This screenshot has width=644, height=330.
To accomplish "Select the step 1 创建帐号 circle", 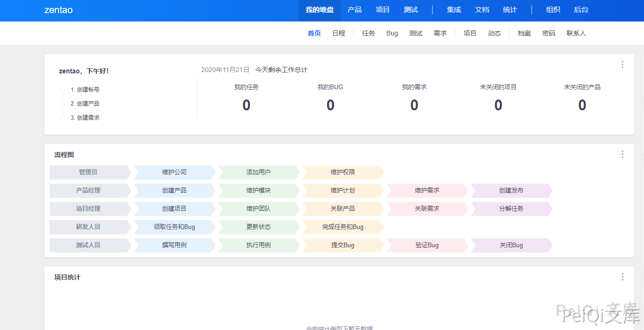I will click(62, 90).
